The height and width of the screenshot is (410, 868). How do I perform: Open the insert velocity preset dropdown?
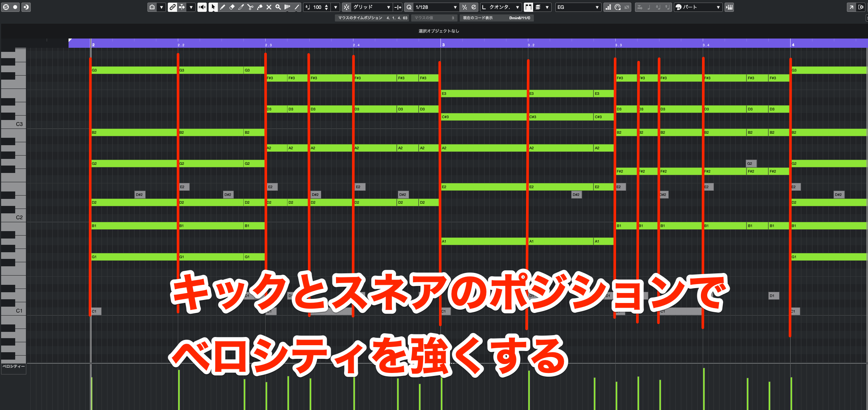click(336, 7)
